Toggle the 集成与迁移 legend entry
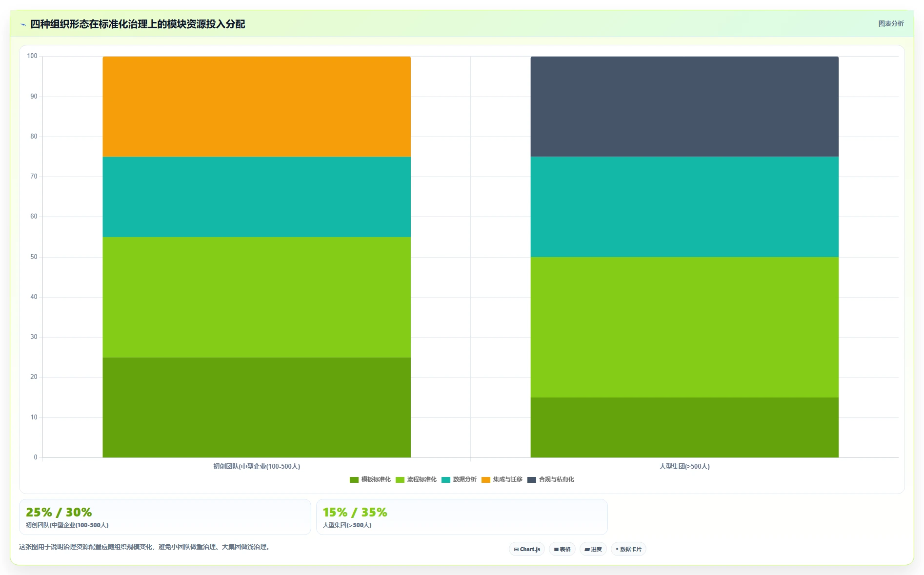This screenshot has width=924, height=575. (x=502, y=479)
